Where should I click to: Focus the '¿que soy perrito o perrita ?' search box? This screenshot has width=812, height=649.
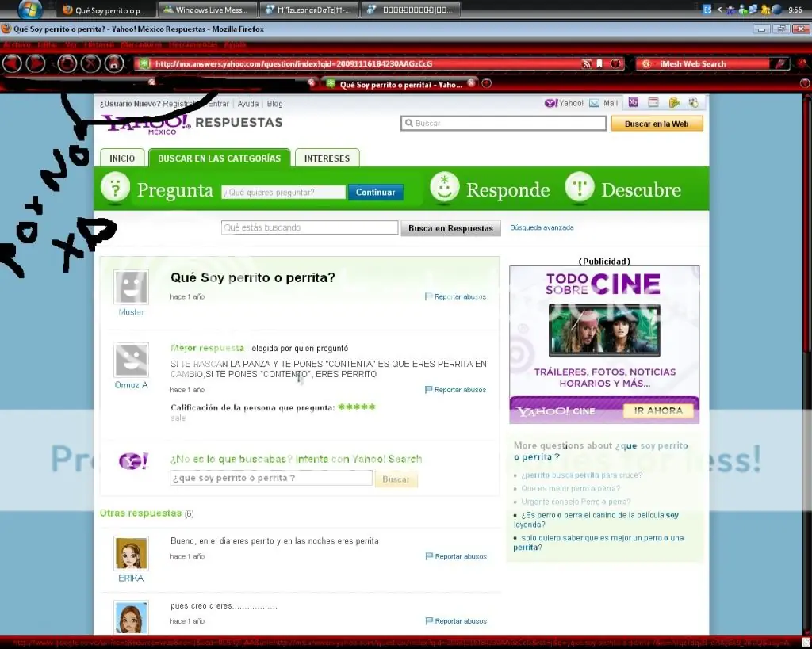point(271,478)
